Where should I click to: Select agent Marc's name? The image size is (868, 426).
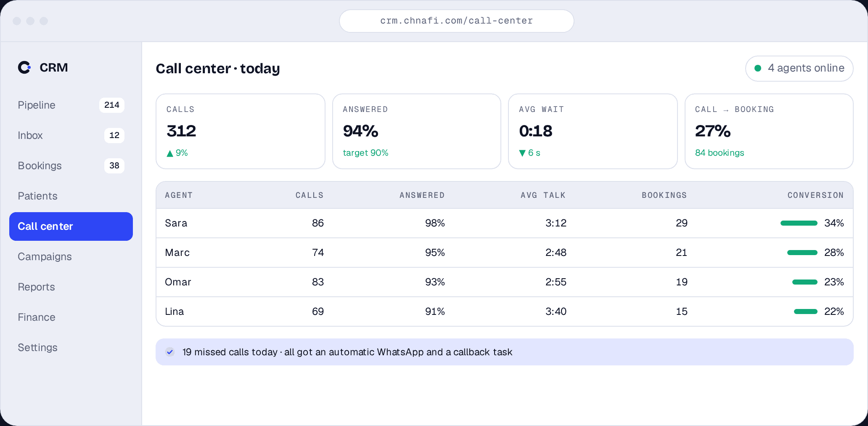[177, 253]
